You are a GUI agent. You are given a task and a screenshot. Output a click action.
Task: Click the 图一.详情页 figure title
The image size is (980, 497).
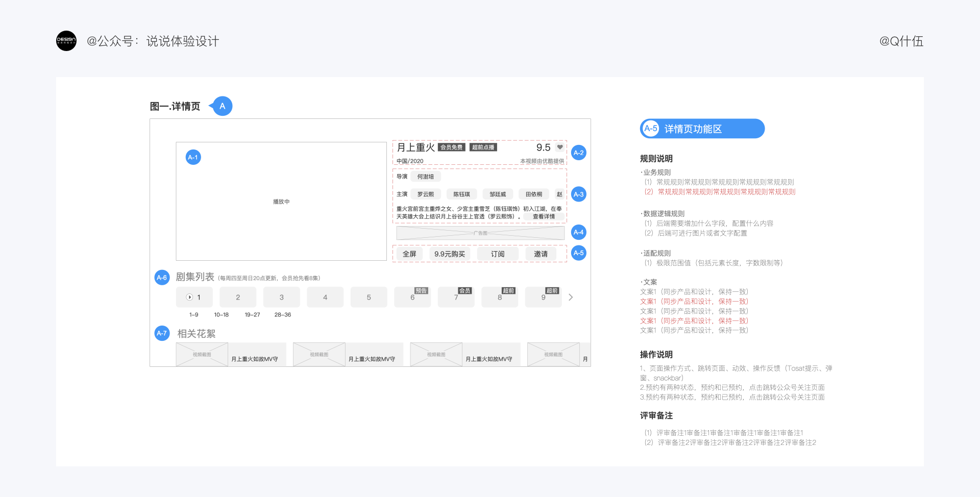click(x=175, y=106)
